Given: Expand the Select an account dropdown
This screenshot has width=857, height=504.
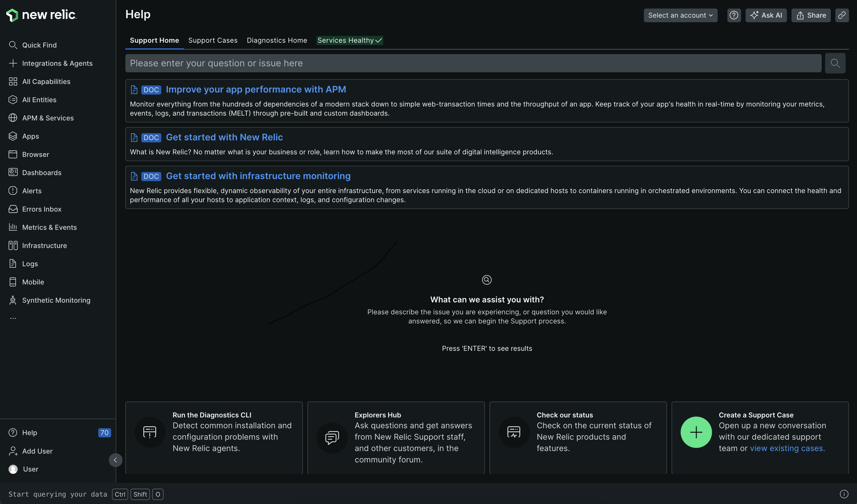Looking at the screenshot, I should (x=680, y=15).
